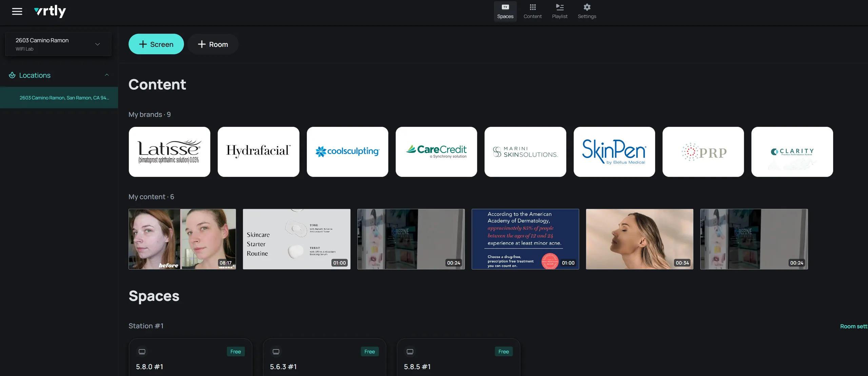Open the Clarity brand card
868x376 pixels.
click(792, 152)
